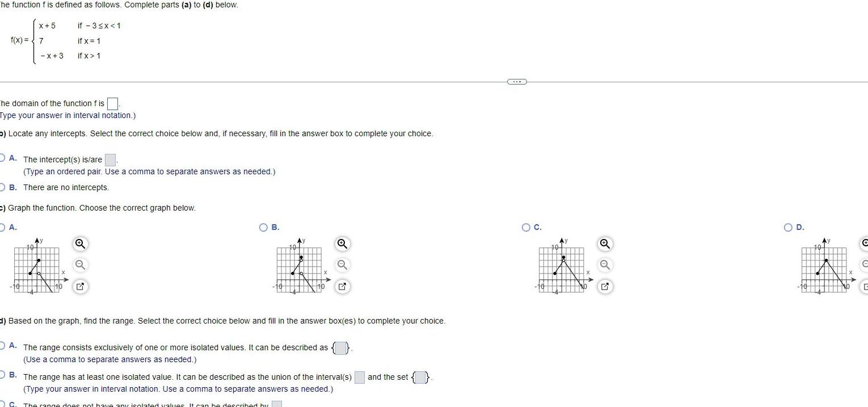Select choice A for the intercepts question
Screen dimensions: 868x407
(x=3, y=159)
